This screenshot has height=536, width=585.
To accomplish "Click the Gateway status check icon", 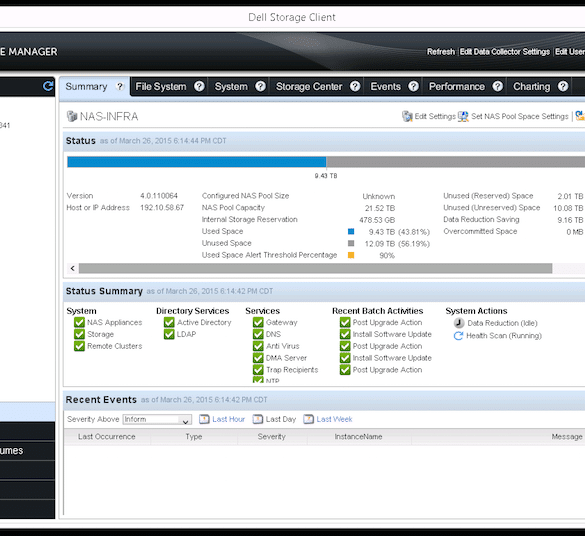I will click(258, 322).
